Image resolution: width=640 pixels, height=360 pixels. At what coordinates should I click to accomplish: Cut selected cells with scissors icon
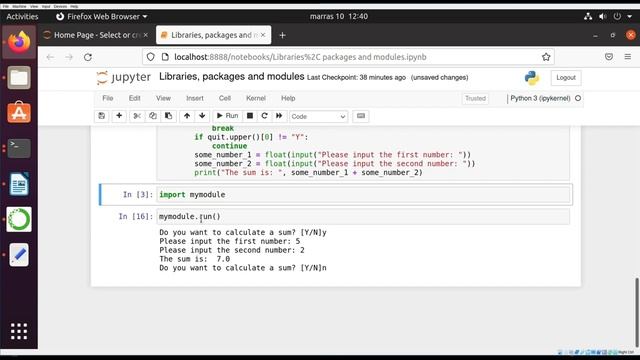pyautogui.click(x=137, y=116)
